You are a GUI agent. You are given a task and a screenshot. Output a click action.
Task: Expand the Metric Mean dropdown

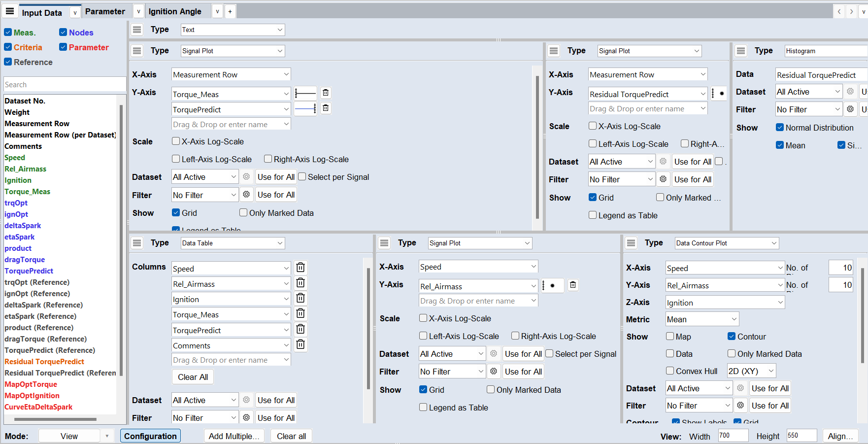(x=701, y=319)
